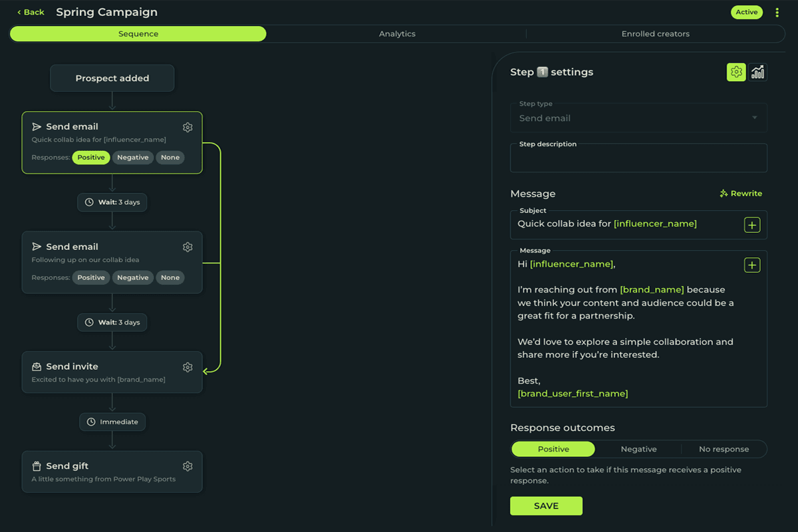The image size is (798, 532).
Task: Click clock icon on Immediate delay
Action: 91,422
